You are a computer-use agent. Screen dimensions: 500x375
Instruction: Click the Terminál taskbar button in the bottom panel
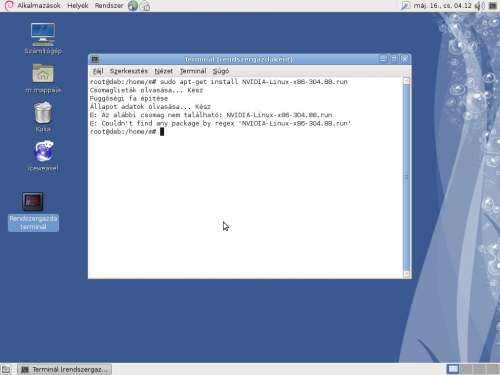(x=65, y=369)
